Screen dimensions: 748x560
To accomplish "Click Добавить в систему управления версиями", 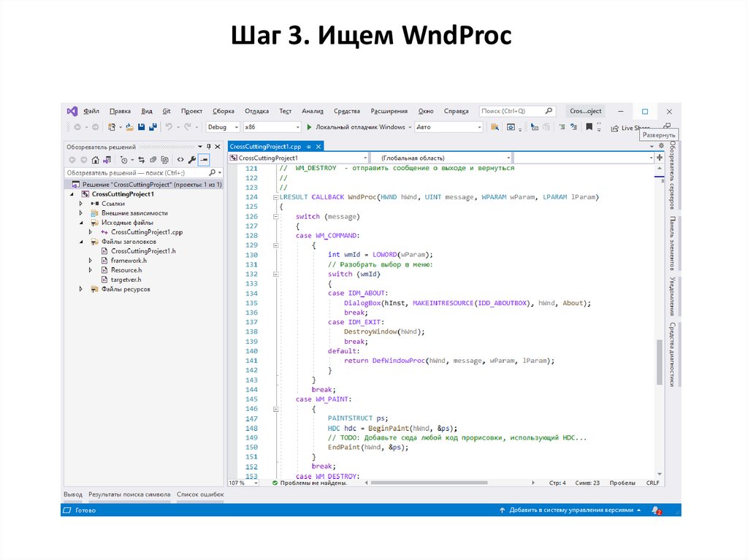I will [571, 510].
